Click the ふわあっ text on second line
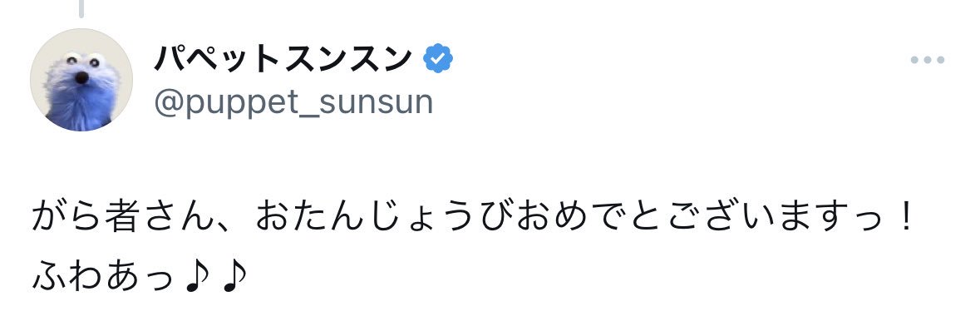980x326 pixels. pos(103,275)
